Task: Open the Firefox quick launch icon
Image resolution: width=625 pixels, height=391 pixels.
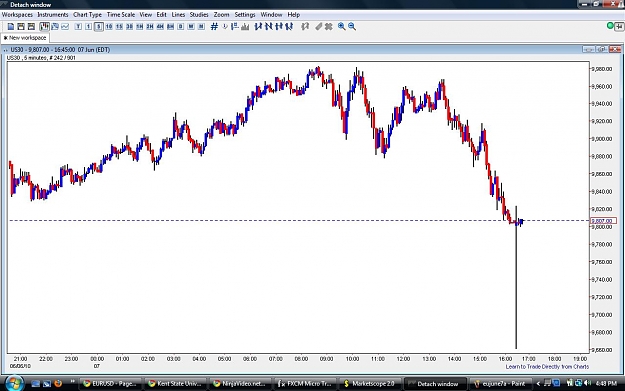Action: click(58, 383)
